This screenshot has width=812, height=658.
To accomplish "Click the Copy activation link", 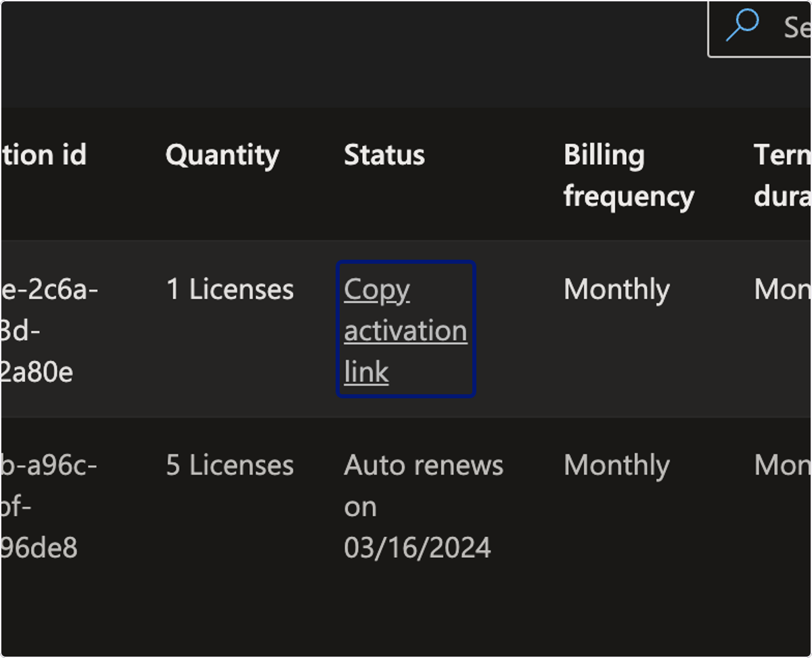I will [x=405, y=330].
